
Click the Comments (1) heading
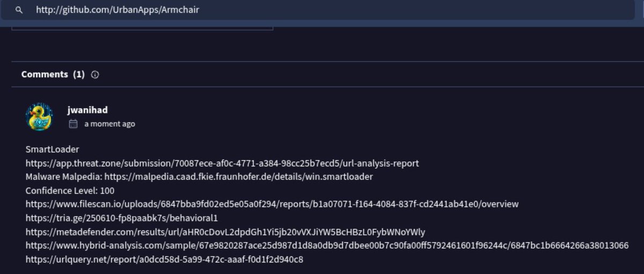coord(53,75)
